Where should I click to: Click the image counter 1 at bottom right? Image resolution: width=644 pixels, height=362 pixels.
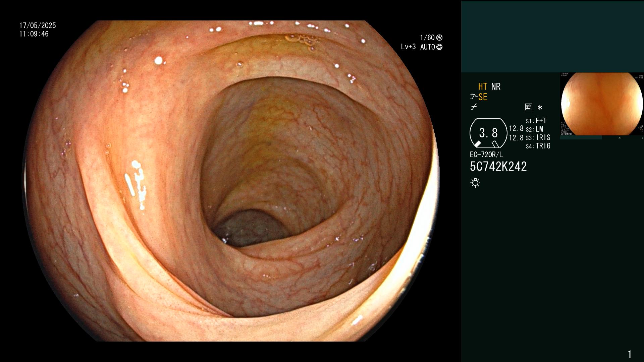pos(630,354)
